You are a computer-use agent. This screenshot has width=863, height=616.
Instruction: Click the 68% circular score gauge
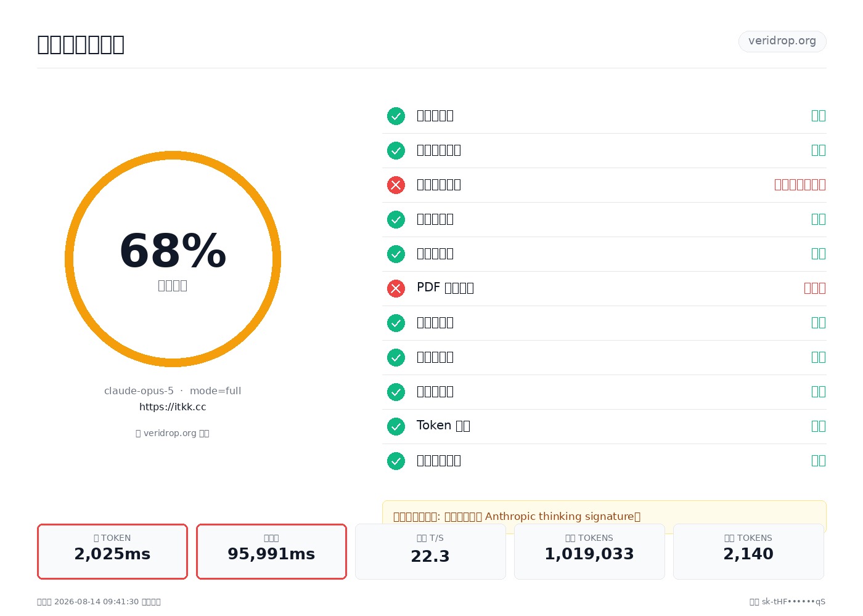pos(173,259)
